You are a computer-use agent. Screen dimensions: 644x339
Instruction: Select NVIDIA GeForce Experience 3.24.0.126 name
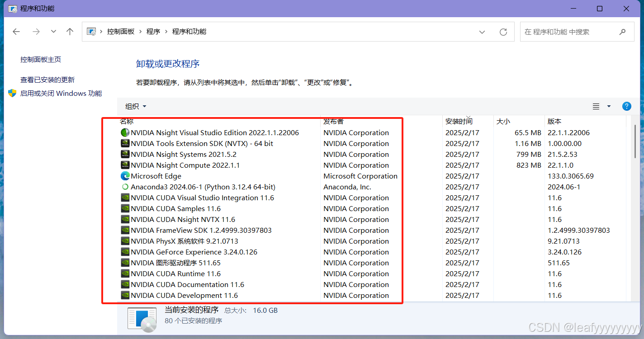(194, 252)
